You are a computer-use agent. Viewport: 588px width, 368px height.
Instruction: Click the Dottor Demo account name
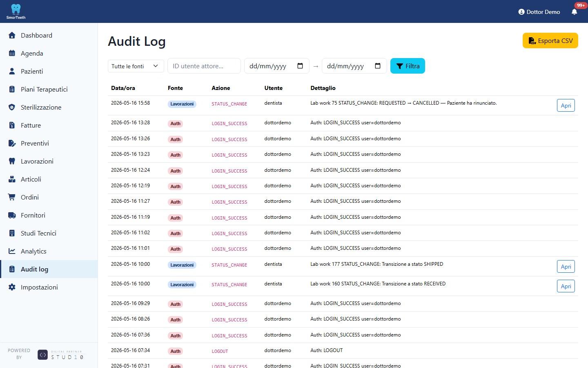pos(543,12)
